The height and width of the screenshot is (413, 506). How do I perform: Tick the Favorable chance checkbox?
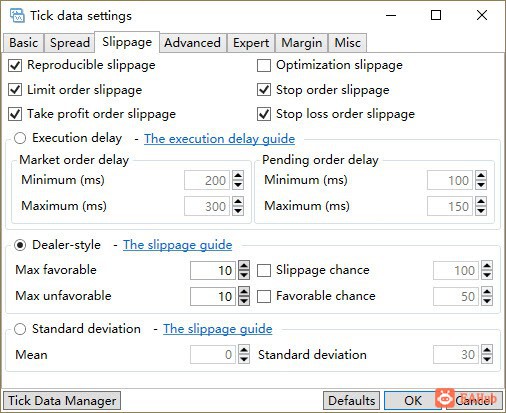[x=264, y=296]
